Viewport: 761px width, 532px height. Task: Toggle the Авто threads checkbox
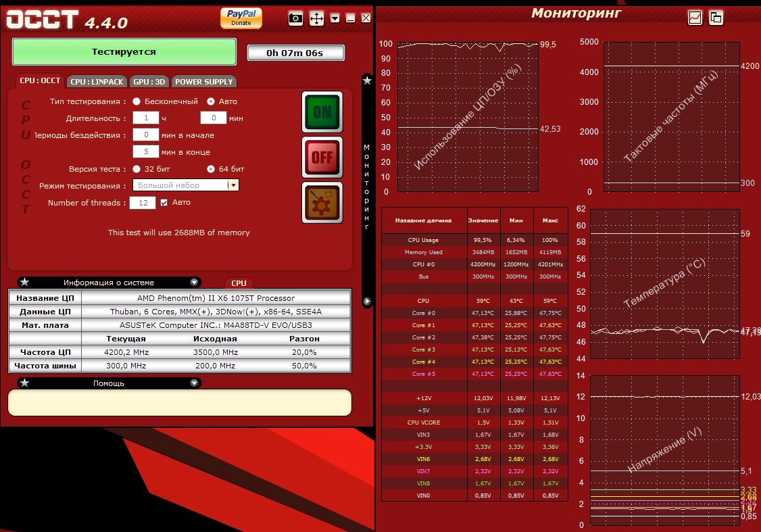pos(164,202)
